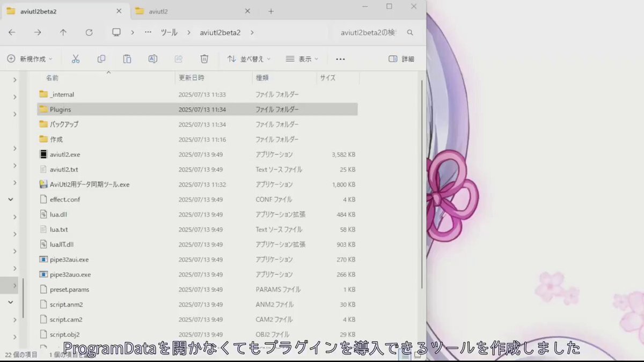Select the aviutl2.txt file icon
The width and height of the screenshot is (644, 362).
pos(44,169)
